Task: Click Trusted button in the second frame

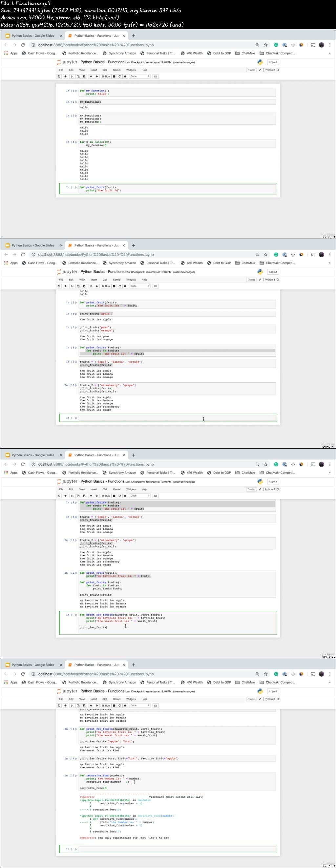Action: (251, 280)
